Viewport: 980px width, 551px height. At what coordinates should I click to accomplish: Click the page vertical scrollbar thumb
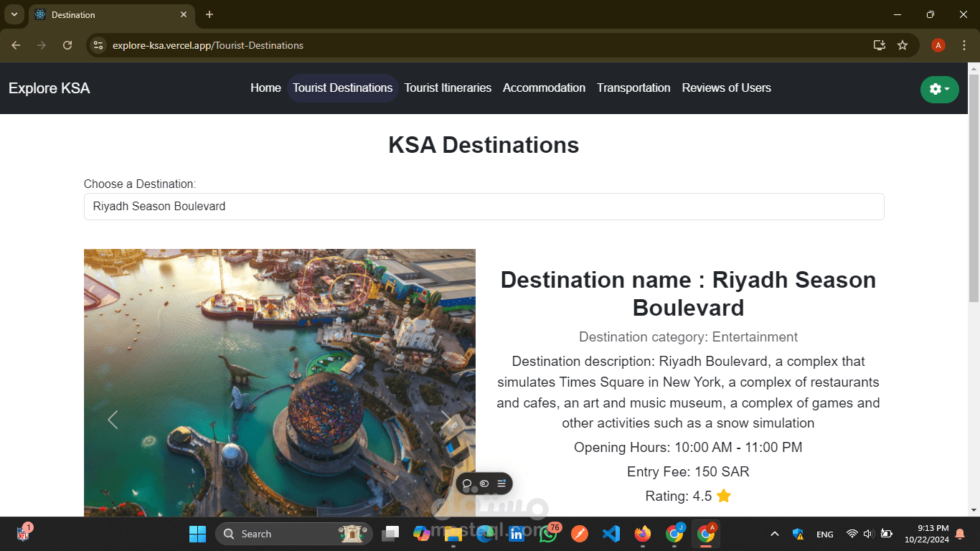coord(974,189)
